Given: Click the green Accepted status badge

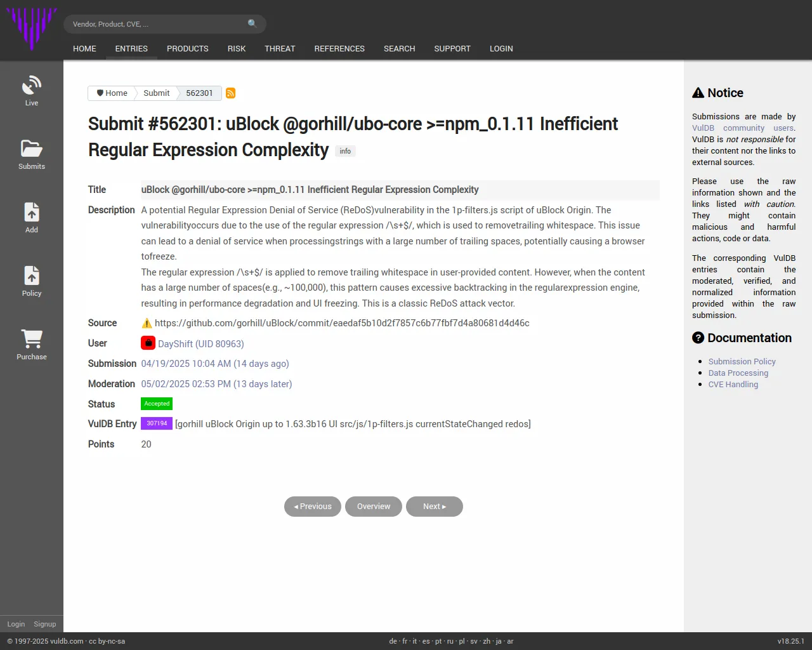Looking at the screenshot, I should (x=157, y=404).
